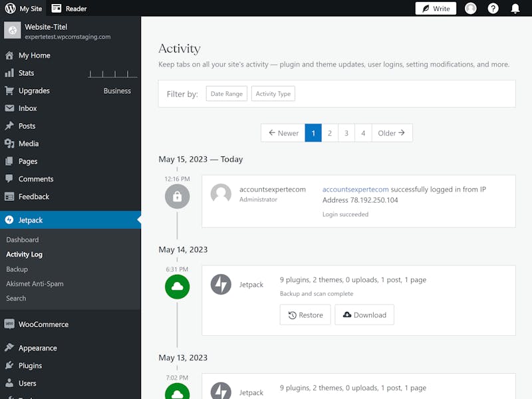Open the Backup submenu item
Screen dimensions: 532x399
click(17, 269)
